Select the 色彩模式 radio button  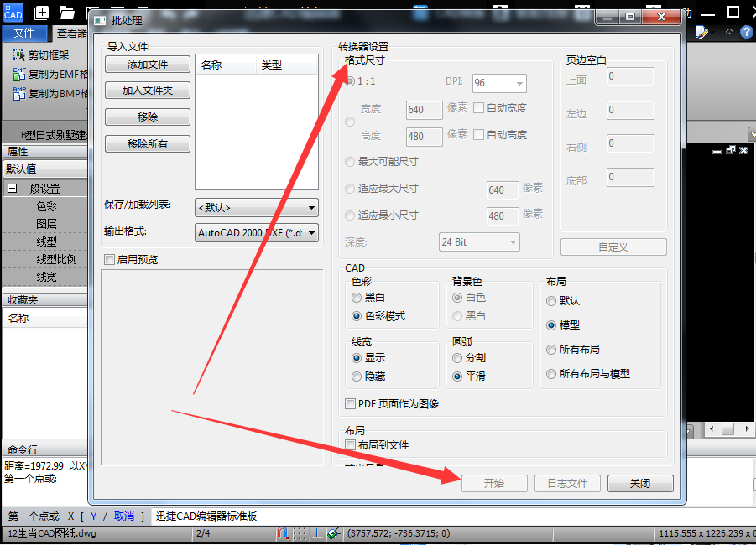[x=357, y=316]
